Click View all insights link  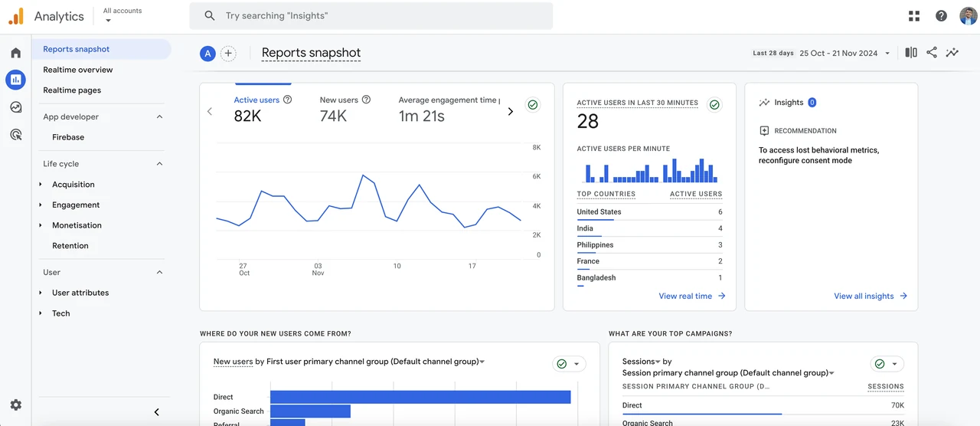(871, 296)
